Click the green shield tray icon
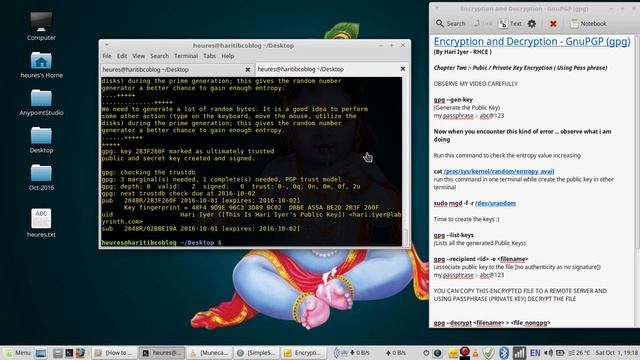 pyautogui.click(x=488, y=353)
